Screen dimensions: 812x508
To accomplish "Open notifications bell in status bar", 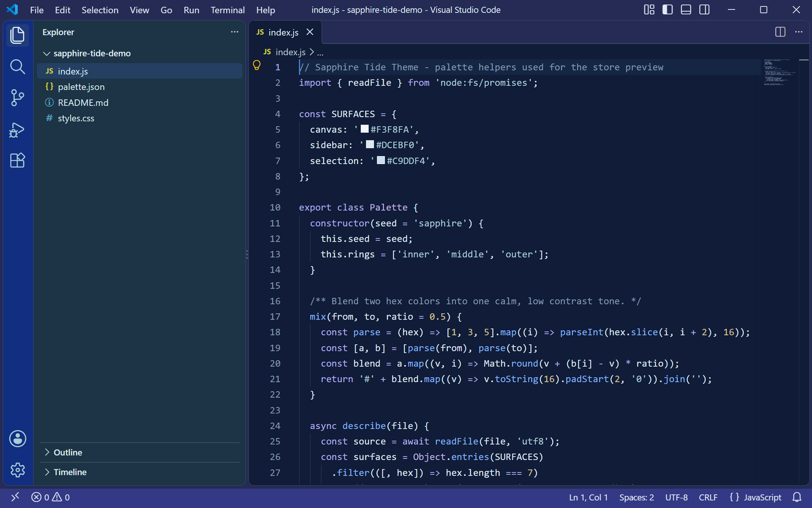I will (x=797, y=497).
